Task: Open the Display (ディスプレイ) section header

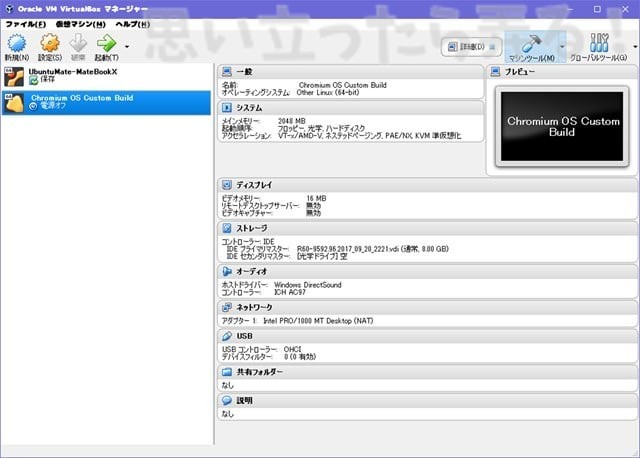Action: click(x=427, y=185)
